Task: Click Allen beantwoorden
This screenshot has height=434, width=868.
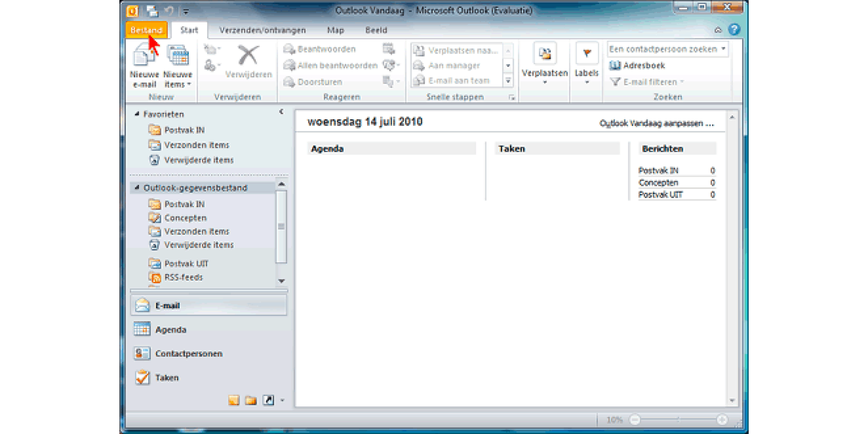Action: point(330,65)
